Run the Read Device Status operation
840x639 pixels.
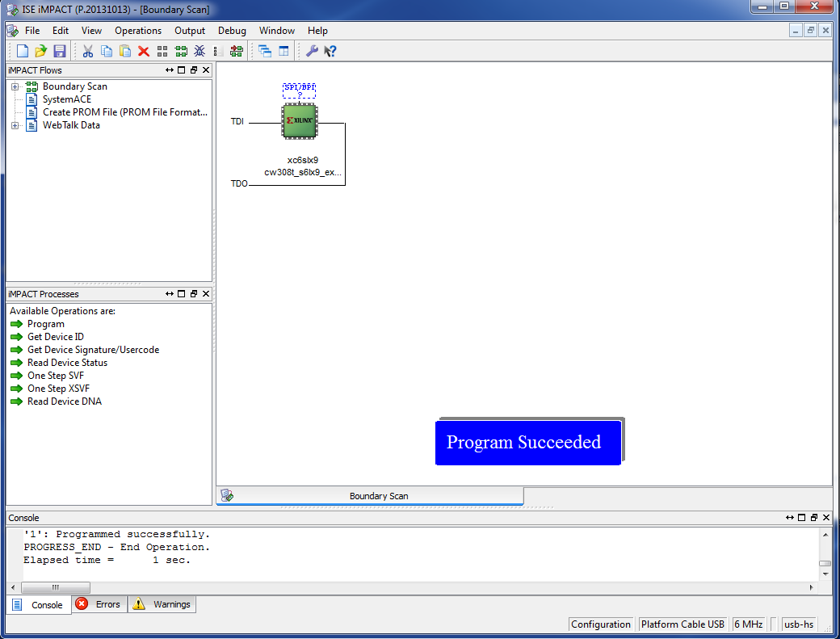click(x=68, y=363)
